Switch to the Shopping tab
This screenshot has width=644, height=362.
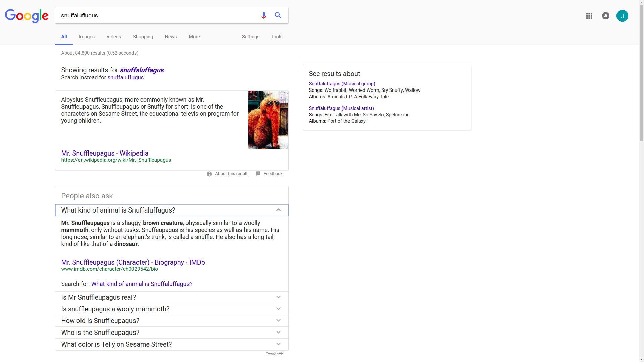(143, 37)
